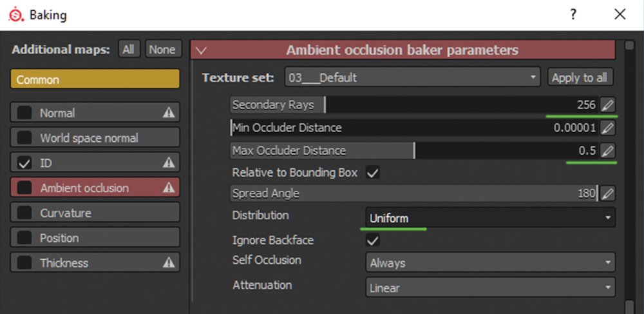Viewport: 644px width, 314px height.
Task: Select the Common settings item
Action: [95, 80]
